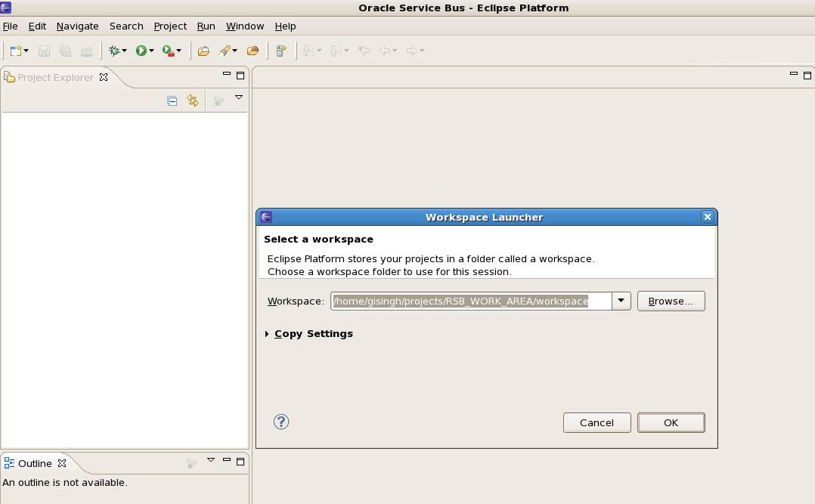
Task: Close the Workspace Launcher dialog
Action: pos(708,217)
